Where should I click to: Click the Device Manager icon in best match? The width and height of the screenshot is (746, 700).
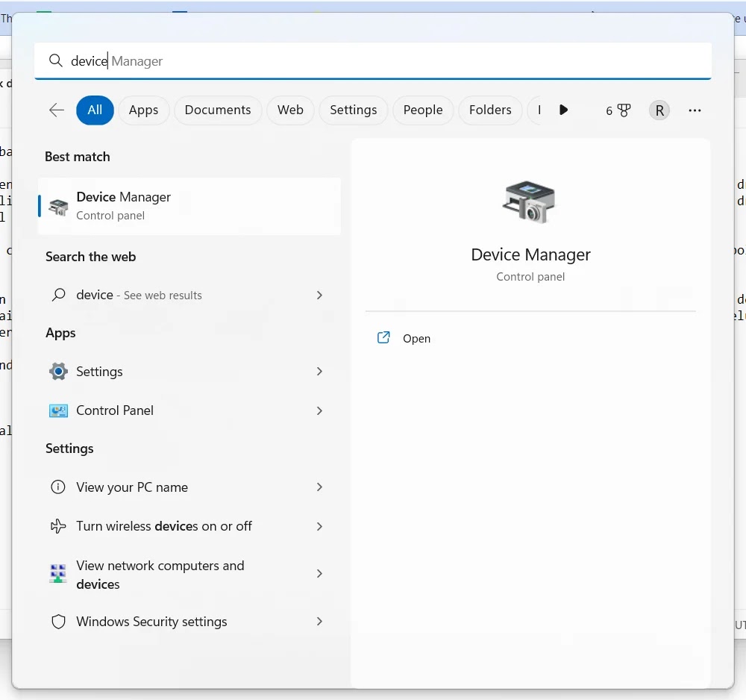coord(58,207)
